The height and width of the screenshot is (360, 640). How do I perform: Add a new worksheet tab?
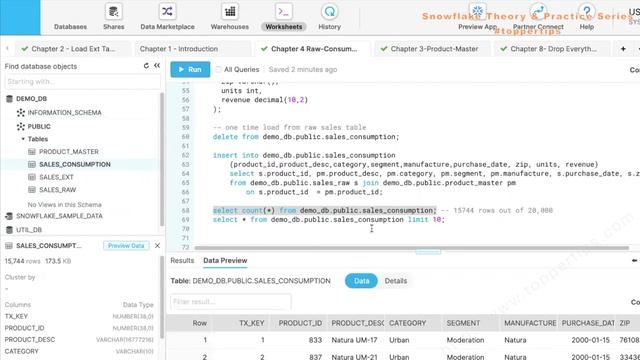tap(623, 49)
